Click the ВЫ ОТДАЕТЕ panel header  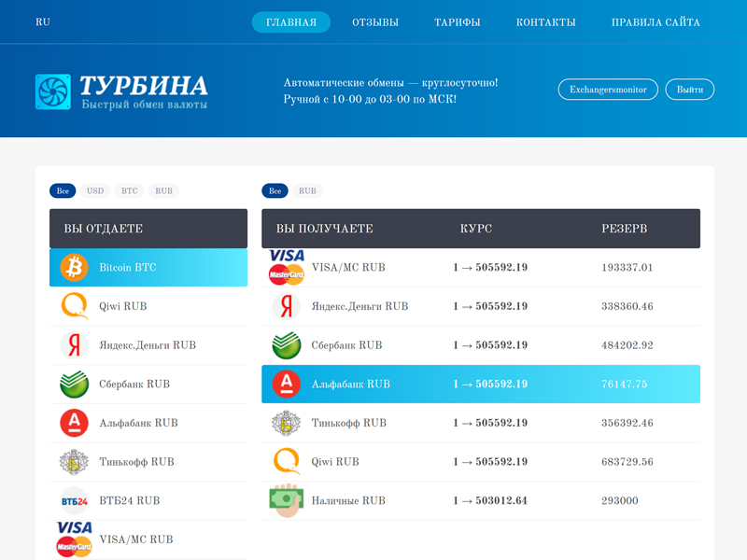(148, 229)
